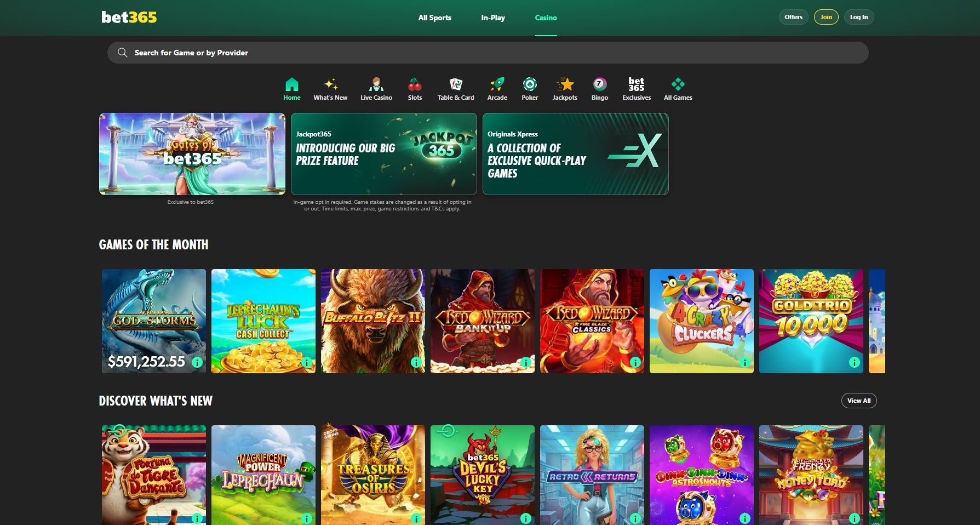Open the bet365 Exclusives category
This screenshot has height=525, width=980.
point(636,88)
